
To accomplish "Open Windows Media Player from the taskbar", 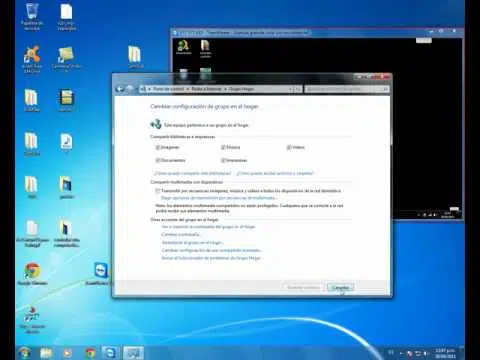I will pyautogui.click(x=67, y=353).
